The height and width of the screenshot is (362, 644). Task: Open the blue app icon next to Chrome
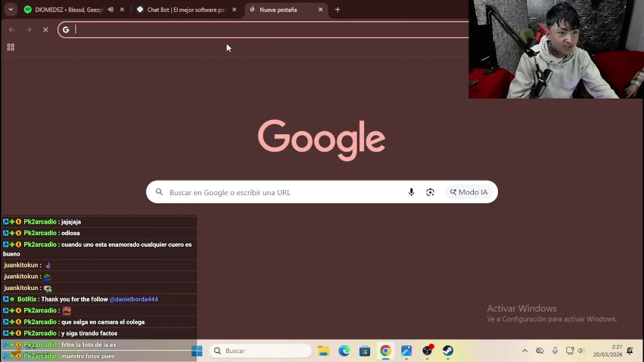[407, 351]
